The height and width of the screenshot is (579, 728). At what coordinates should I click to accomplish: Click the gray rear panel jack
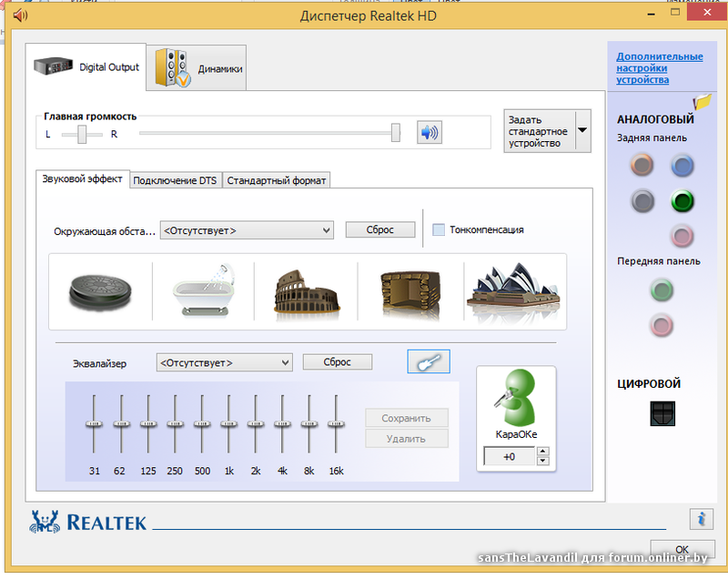coord(642,201)
